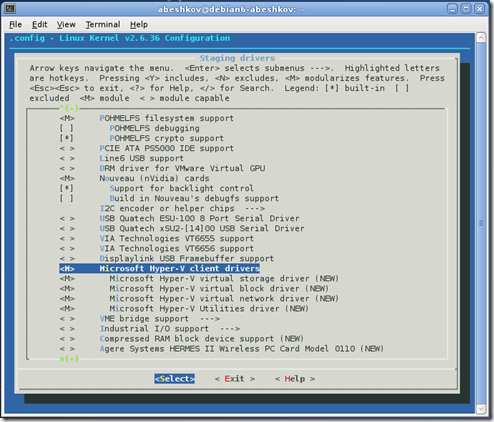Click the scrollbar down arrow
The width and height of the screenshot is (494, 422).
[481, 409]
